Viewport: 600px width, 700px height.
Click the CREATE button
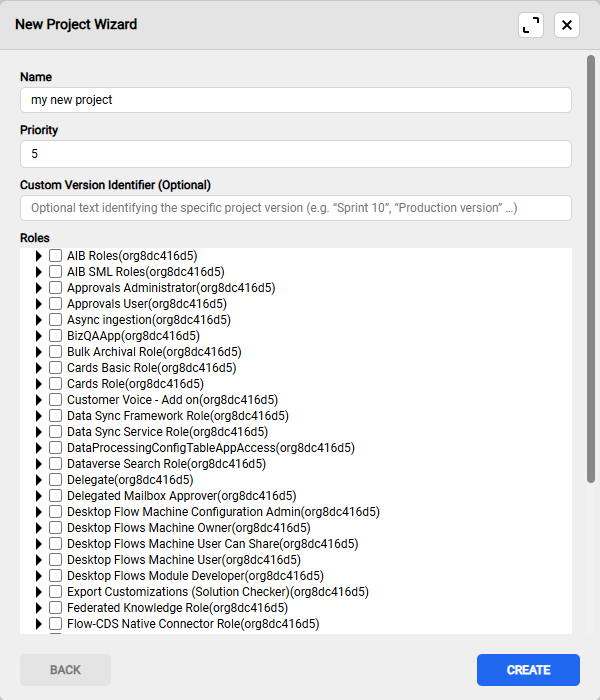(x=528, y=670)
